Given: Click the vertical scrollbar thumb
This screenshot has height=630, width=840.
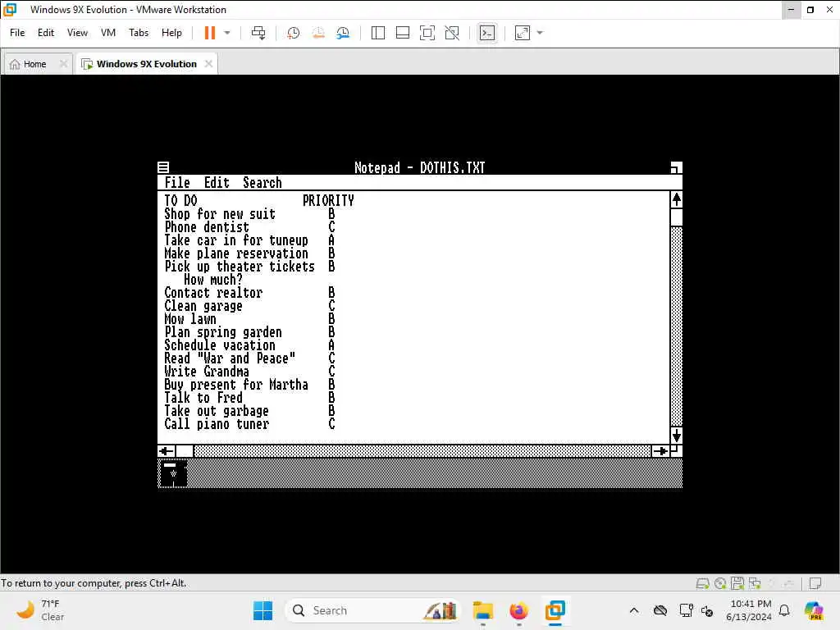Looking at the screenshot, I should tap(676, 217).
